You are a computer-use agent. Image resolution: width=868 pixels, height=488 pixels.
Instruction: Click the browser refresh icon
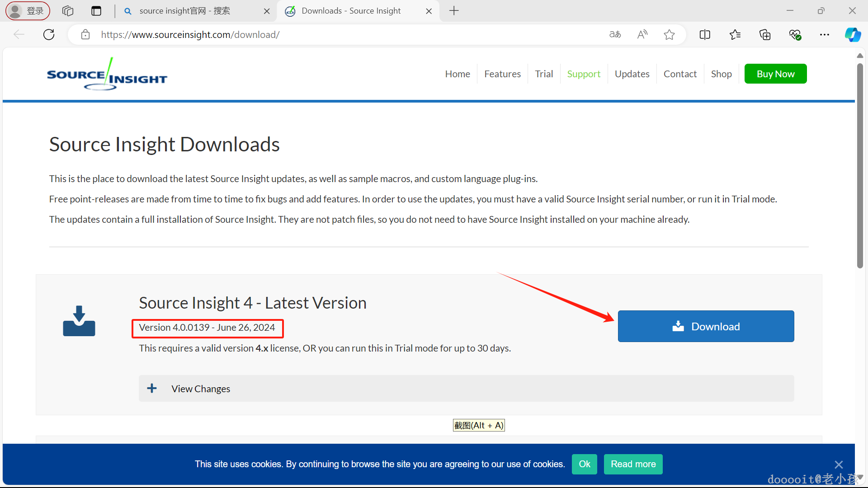49,35
